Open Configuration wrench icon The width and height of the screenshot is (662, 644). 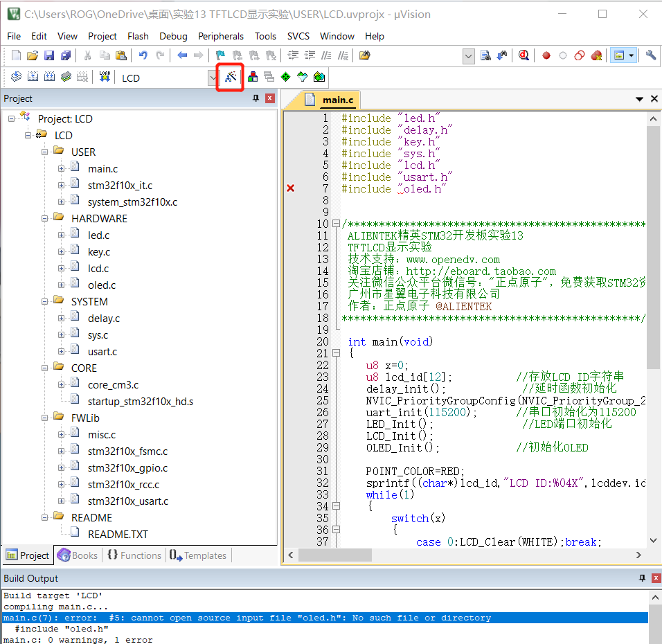click(651, 55)
